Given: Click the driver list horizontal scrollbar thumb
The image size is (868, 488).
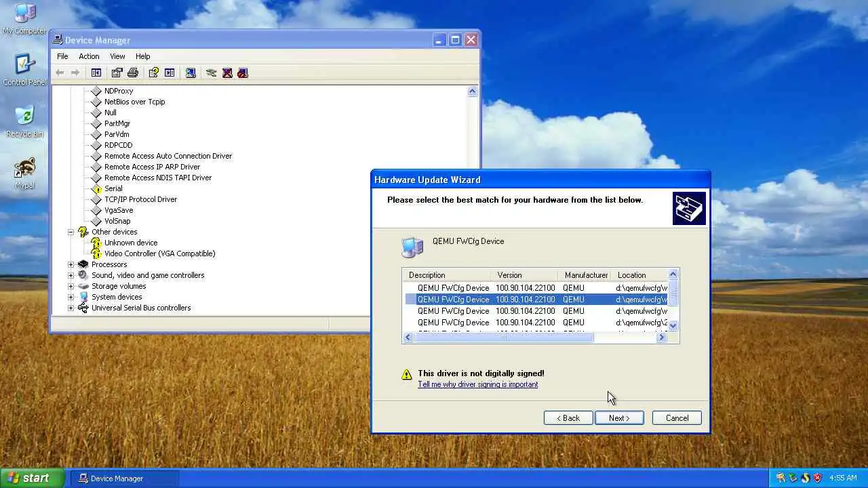Looking at the screenshot, I should pyautogui.click(x=503, y=338).
